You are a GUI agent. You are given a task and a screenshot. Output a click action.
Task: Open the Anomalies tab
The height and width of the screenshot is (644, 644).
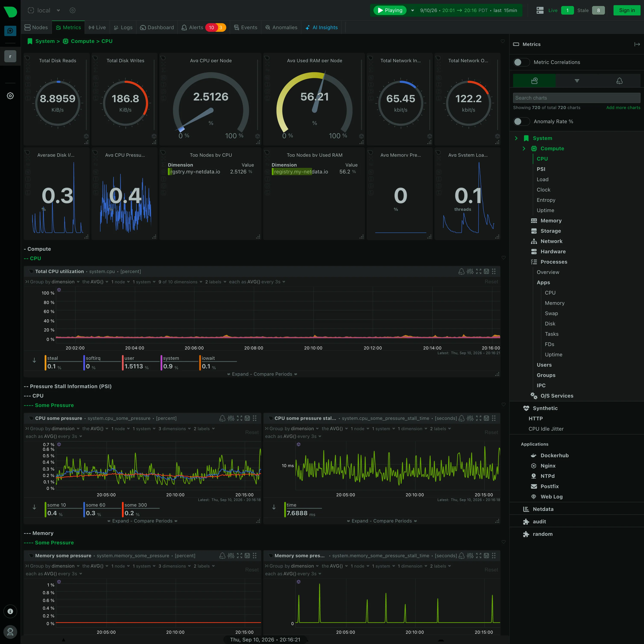tap(281, 27)
